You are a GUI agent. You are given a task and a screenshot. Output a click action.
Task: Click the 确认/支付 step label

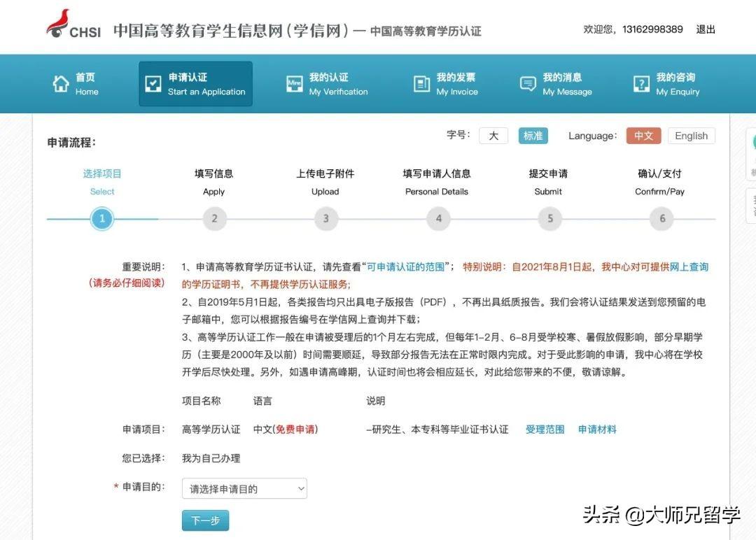tap(659, 182)
